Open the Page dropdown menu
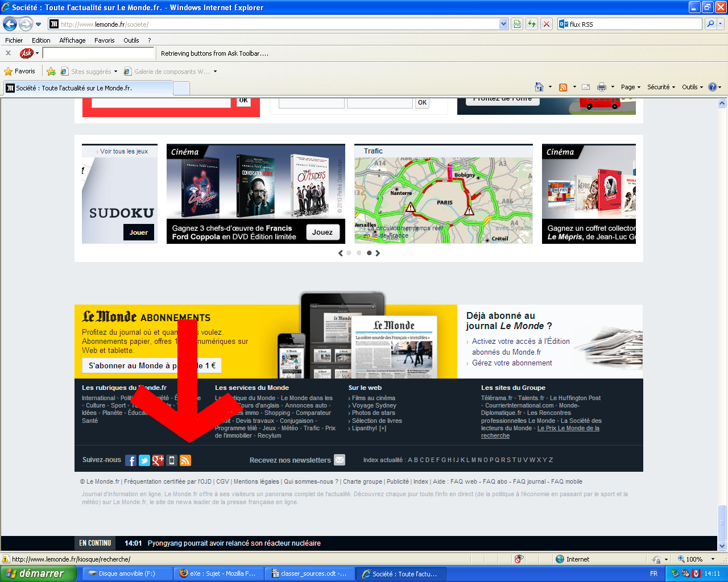This screenshot has height=582, width=728. 631,87
